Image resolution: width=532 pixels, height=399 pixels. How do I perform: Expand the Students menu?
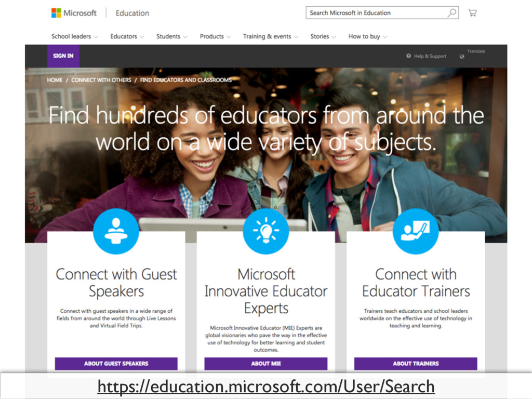pyautogui.click(x=171, y=36)
